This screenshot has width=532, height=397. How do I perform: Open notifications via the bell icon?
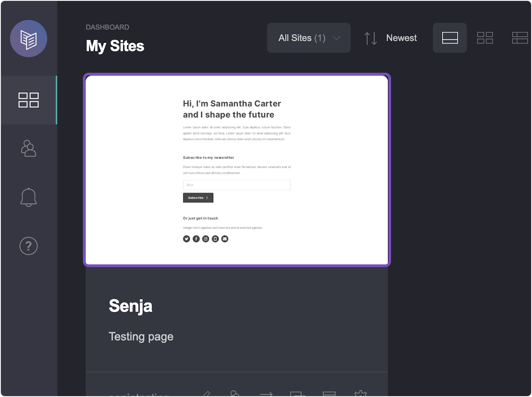tap(29, 197)
